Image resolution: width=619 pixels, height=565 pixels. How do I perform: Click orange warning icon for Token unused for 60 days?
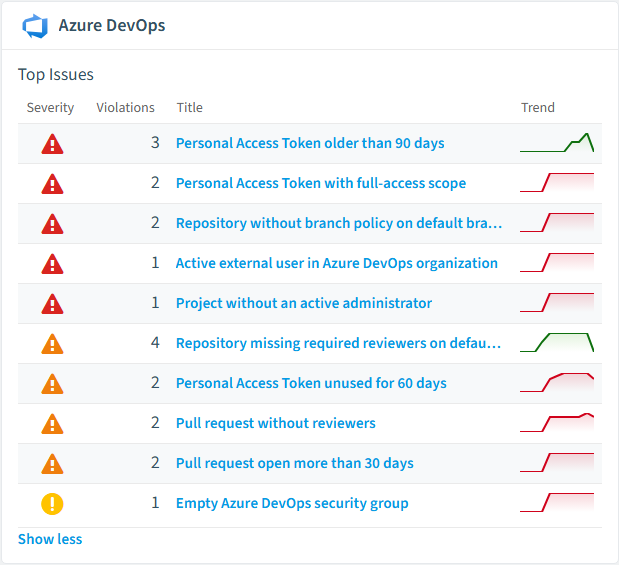[x=52, y=384]
